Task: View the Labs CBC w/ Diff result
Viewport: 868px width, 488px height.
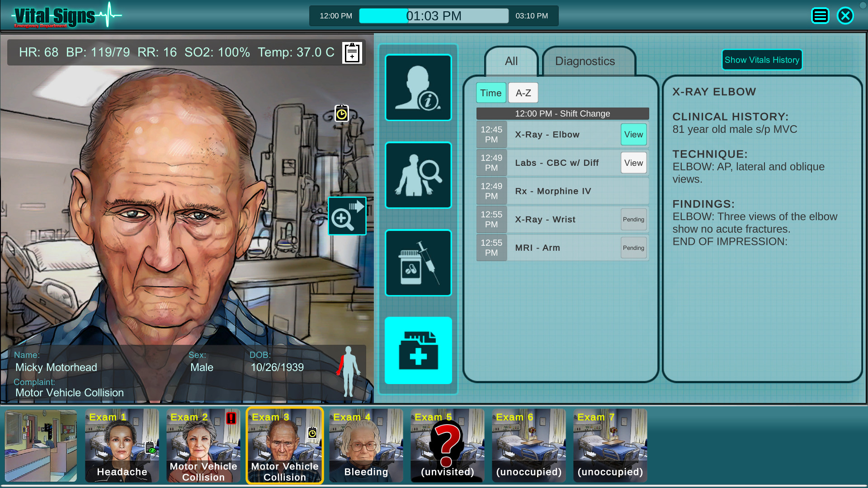Action: coord(633,163)
